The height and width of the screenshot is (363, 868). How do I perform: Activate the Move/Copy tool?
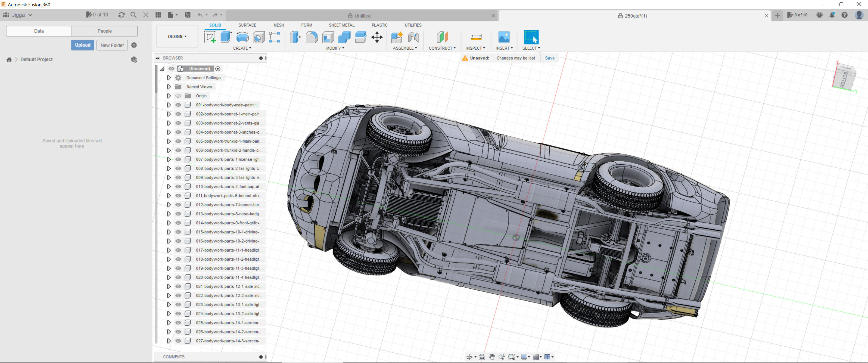377,37
